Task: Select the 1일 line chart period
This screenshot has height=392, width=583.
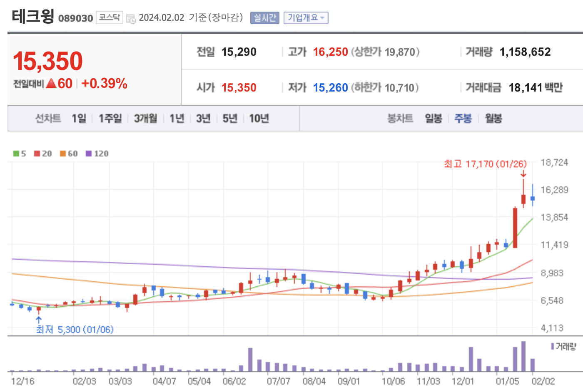Action: tap(79, 119)
